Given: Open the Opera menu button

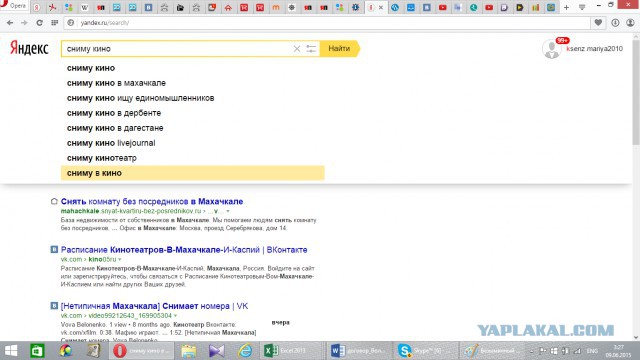Looking at the screenshot, I should click(13, 5).
